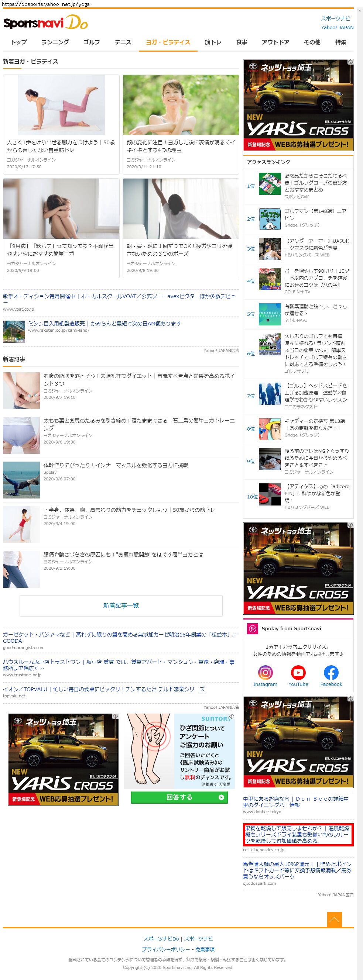Switch to ゴルフ tab
This screenshot has height=980, width=363.
click(x=92, y=42)
